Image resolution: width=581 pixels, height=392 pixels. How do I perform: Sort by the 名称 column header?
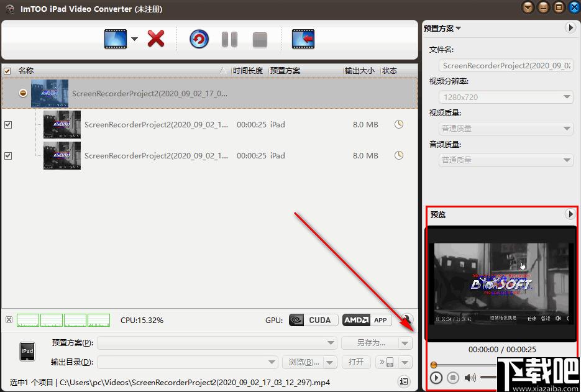(x=26, y=70)
